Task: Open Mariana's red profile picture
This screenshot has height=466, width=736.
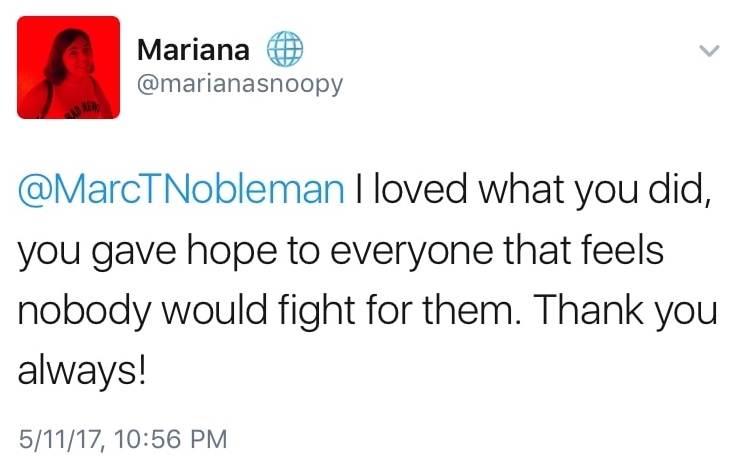Action: coord(69,67)
